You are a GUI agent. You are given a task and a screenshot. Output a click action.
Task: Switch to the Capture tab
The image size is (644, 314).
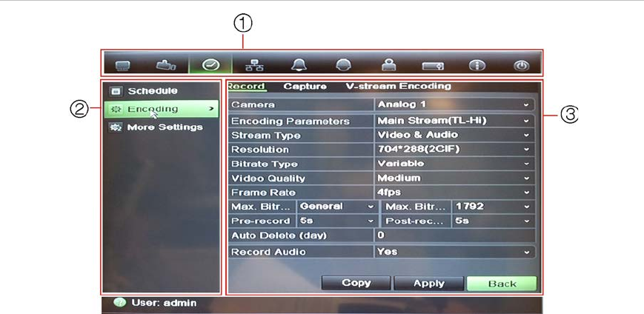[x=305, y=86]
